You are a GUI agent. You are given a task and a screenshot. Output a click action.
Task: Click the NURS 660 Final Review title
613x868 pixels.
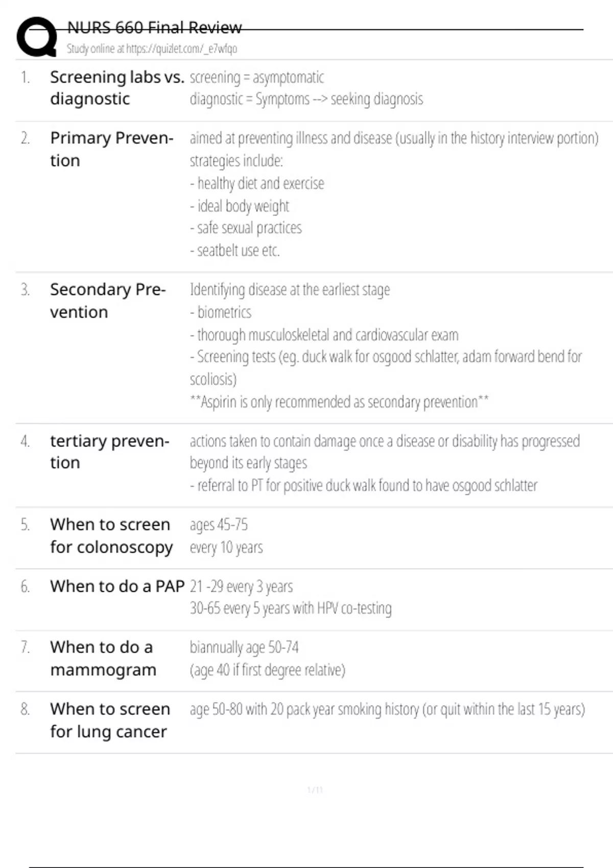pos(154,28)
